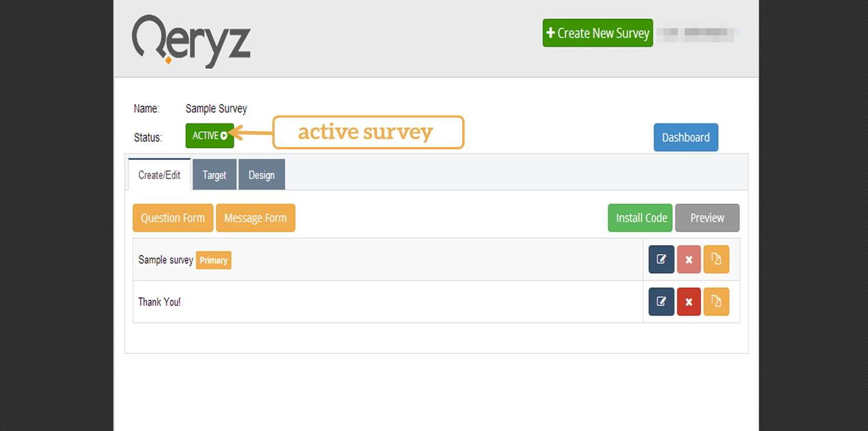Open the Install Code dialog
Screen dimensions: 868x431
click(x=641, y=218)
